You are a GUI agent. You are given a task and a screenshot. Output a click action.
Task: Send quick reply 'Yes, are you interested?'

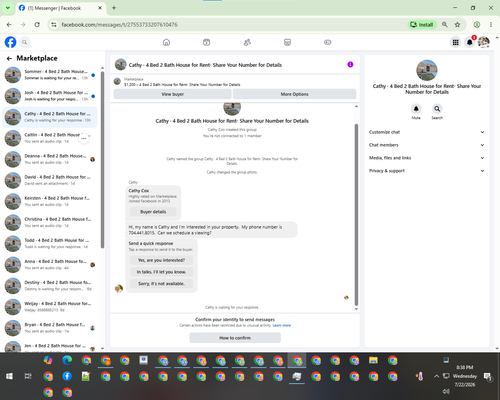pos(161,260)
